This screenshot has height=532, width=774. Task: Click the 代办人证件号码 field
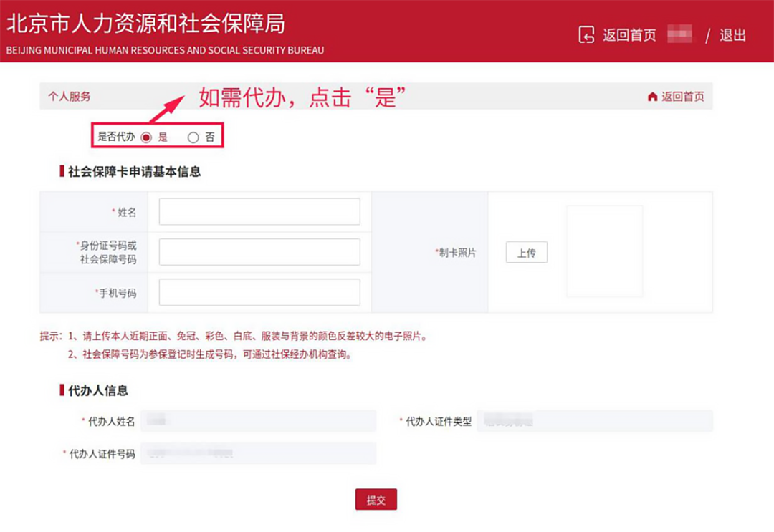point(258,453)
